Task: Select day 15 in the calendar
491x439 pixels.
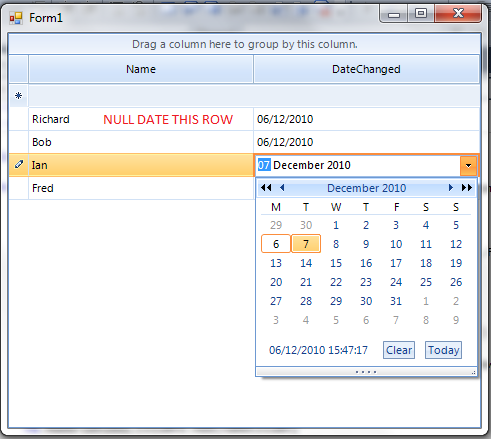Action: (336, 263)
